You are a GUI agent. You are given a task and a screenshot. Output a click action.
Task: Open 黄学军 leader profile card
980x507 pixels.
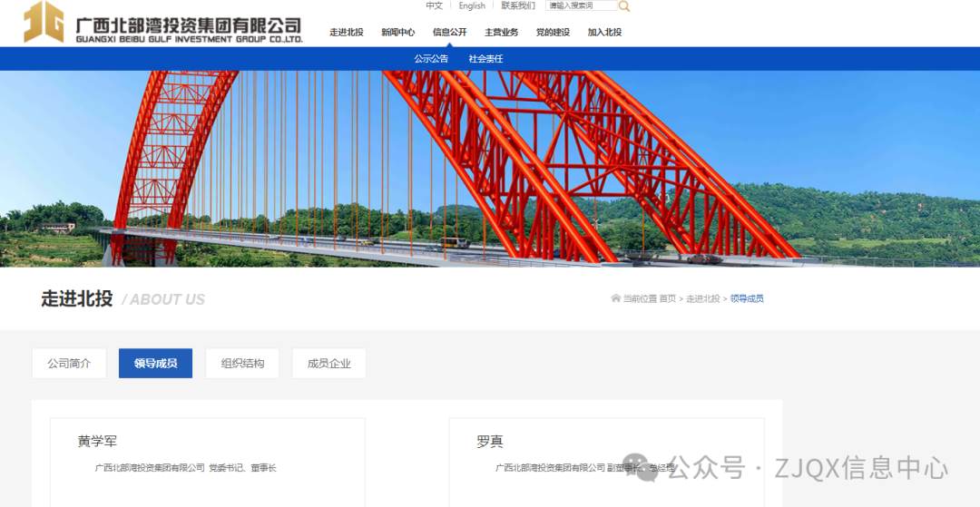pos(207,458)
